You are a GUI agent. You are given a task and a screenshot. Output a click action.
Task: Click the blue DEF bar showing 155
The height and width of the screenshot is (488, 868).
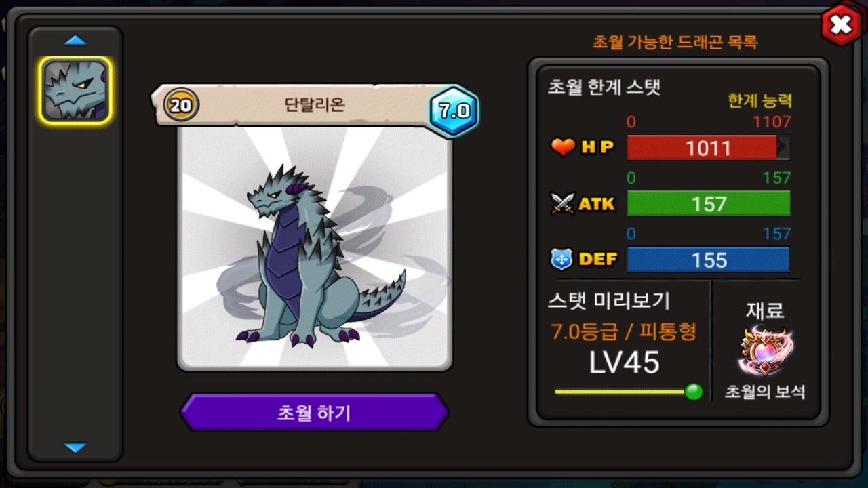click(709, 260)
